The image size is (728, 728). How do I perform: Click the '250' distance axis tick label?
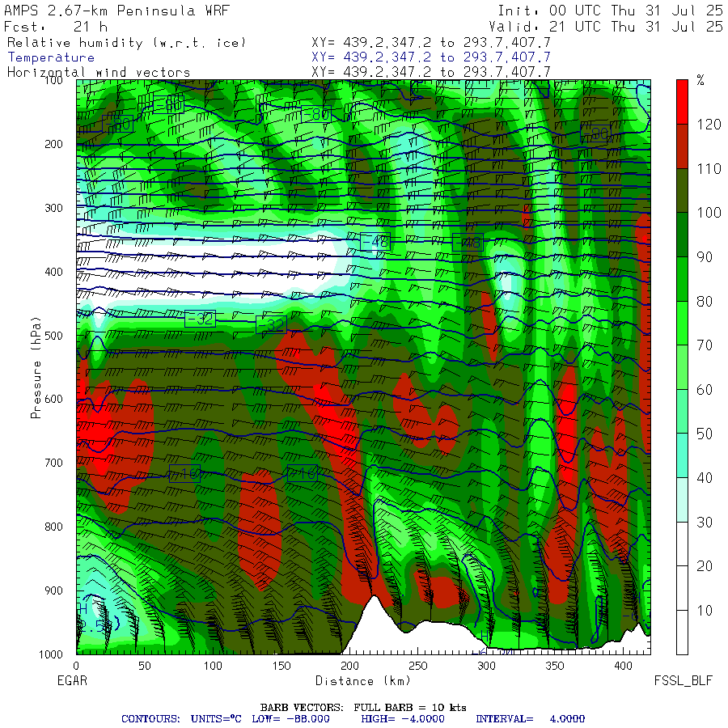pos(418,666)
